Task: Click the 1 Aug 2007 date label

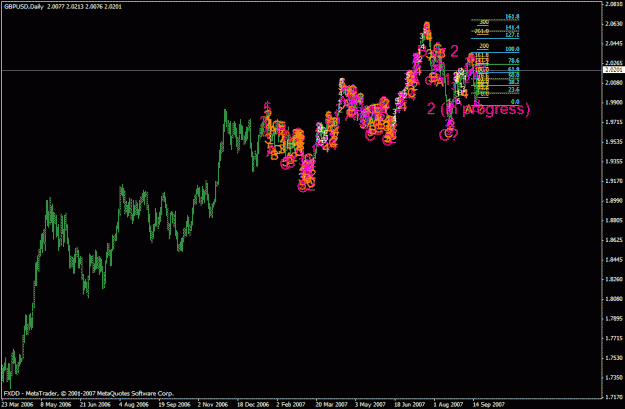Action: 449,404
